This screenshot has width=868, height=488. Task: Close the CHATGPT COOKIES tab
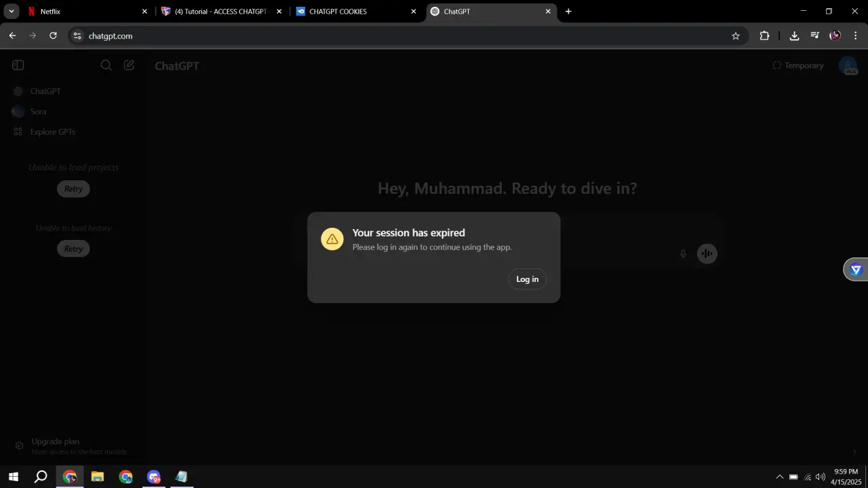414,12
